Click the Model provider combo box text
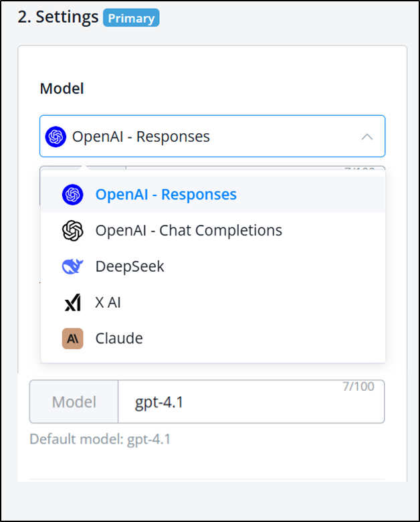Screen dimensions: 420x522 (x=141, y=137)
